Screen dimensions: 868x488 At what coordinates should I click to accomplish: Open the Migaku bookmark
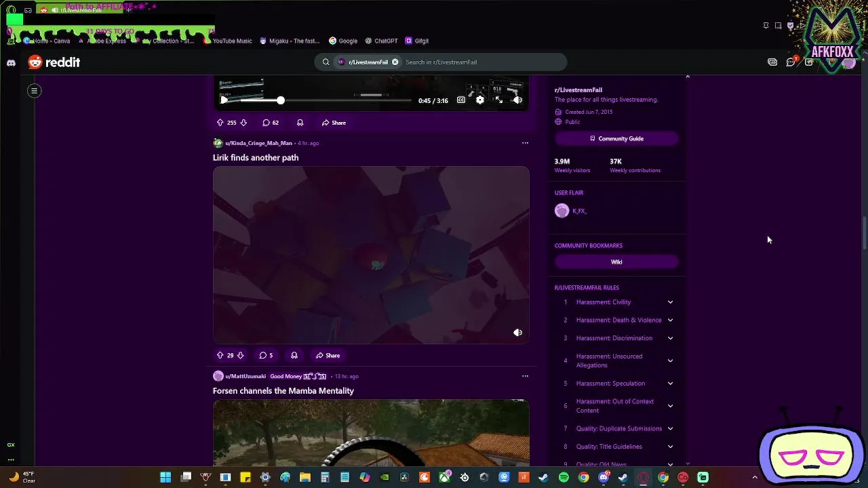[290, 41]
